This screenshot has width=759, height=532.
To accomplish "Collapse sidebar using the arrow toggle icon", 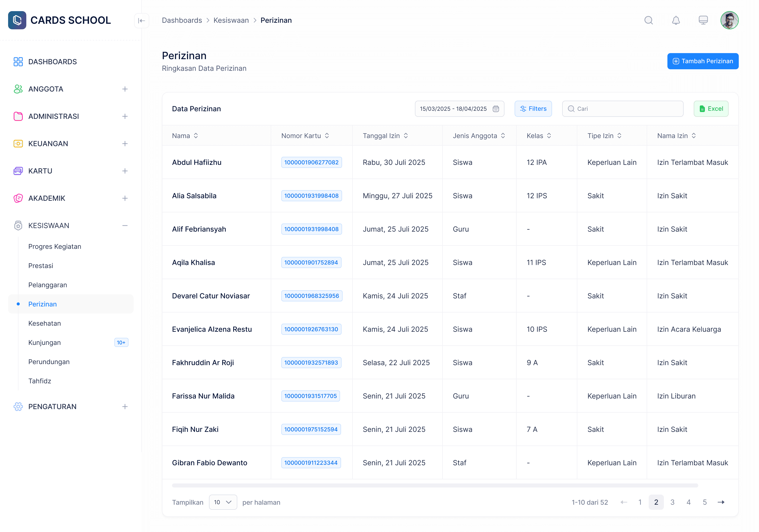I will 141,20.
